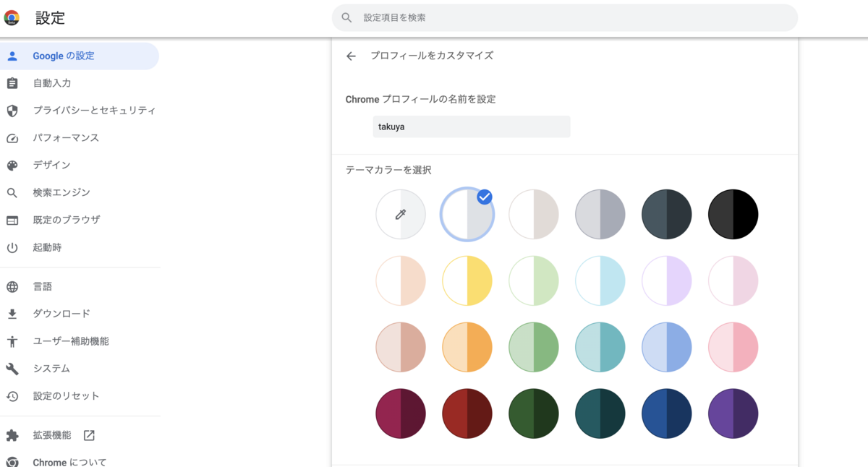Select the dark magenta theme swatch
Image resolution: width=868 pixels, height=467 pixels.
pos(401,414)
